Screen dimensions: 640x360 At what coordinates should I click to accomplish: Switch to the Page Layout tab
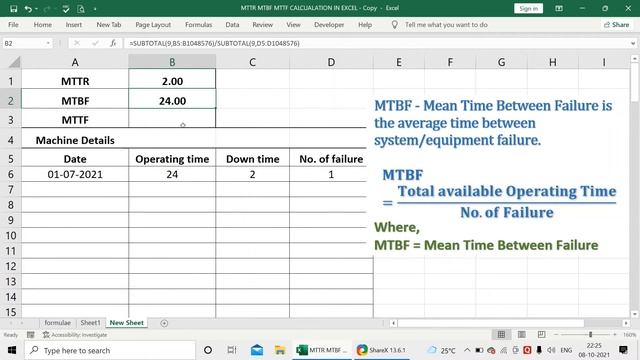[x=153, y=24]
